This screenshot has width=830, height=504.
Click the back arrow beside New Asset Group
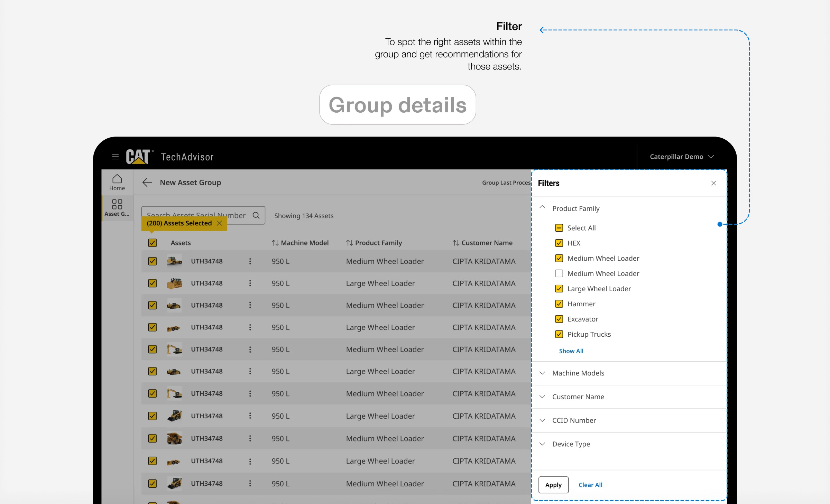pos(147,183)
